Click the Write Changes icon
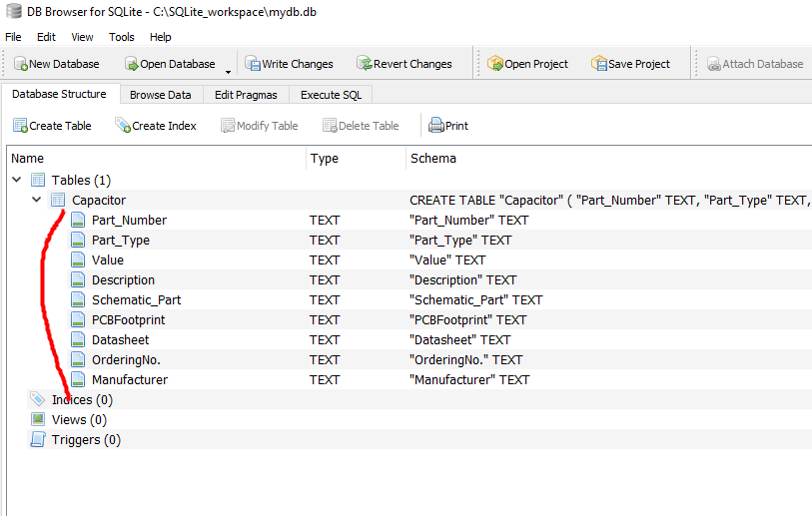Viewport: 812px width, 516px height. [x=253, y=64]
